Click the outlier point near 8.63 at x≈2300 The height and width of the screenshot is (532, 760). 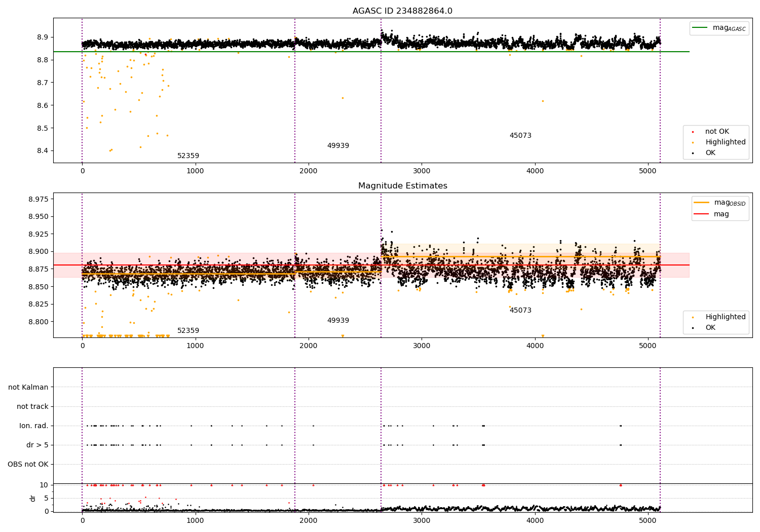[x=343, y=98]
